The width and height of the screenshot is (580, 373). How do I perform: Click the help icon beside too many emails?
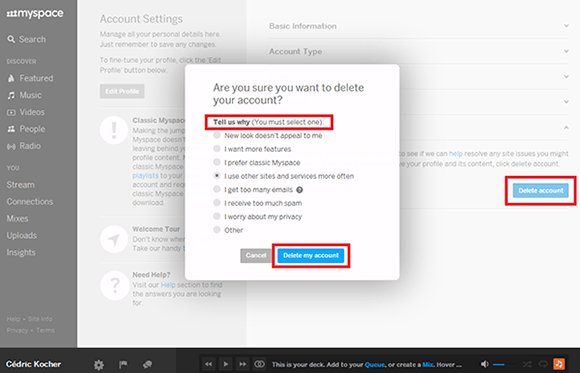(x=300, y=190)
